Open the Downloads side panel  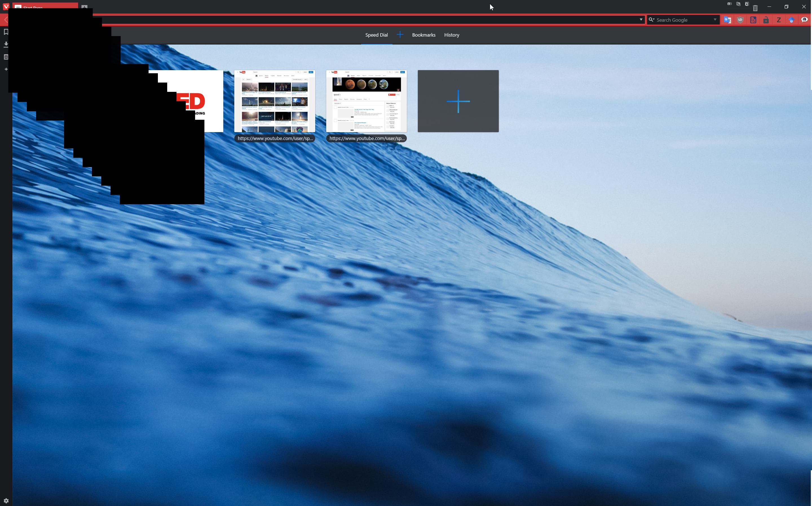(6, 44)
